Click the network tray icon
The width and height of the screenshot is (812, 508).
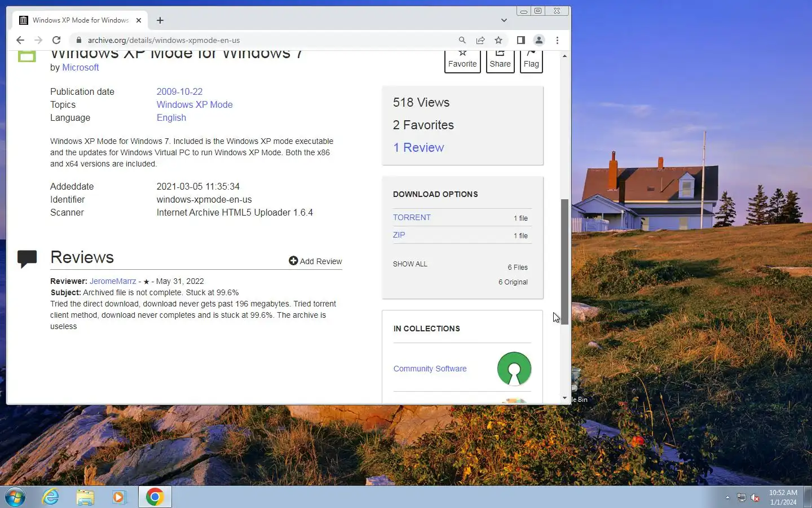point(742,497)
